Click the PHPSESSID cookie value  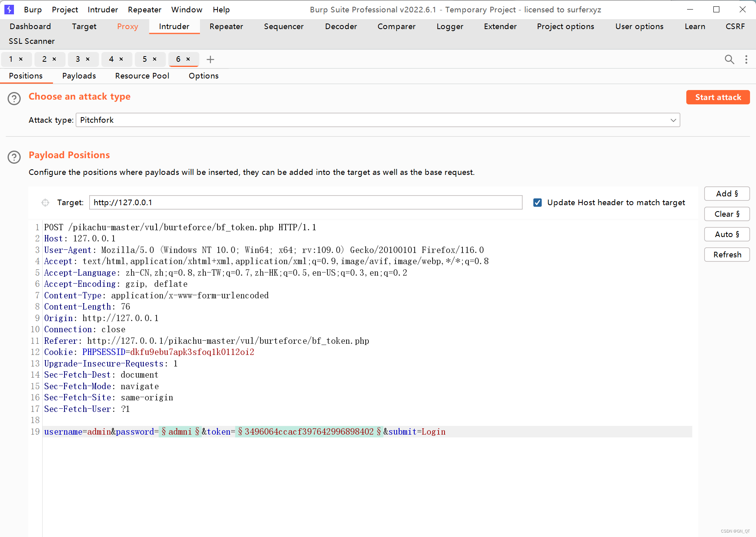pos(192,352)
